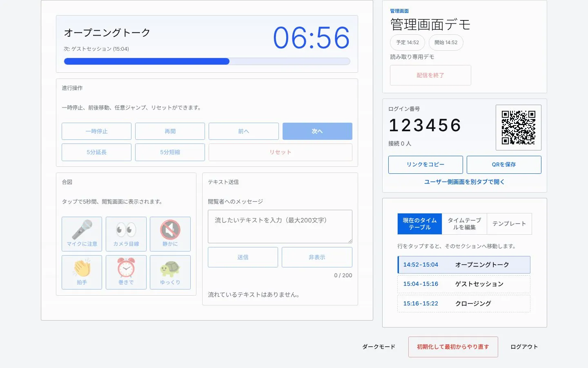Screen dimensions: 588x368
Task: Copy the link with リンクをコピー
Action: 425,165
